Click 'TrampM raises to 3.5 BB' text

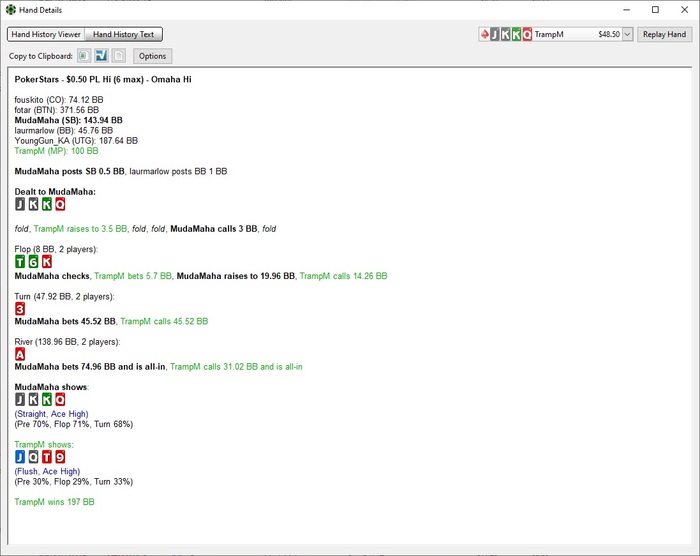point(80,229)
